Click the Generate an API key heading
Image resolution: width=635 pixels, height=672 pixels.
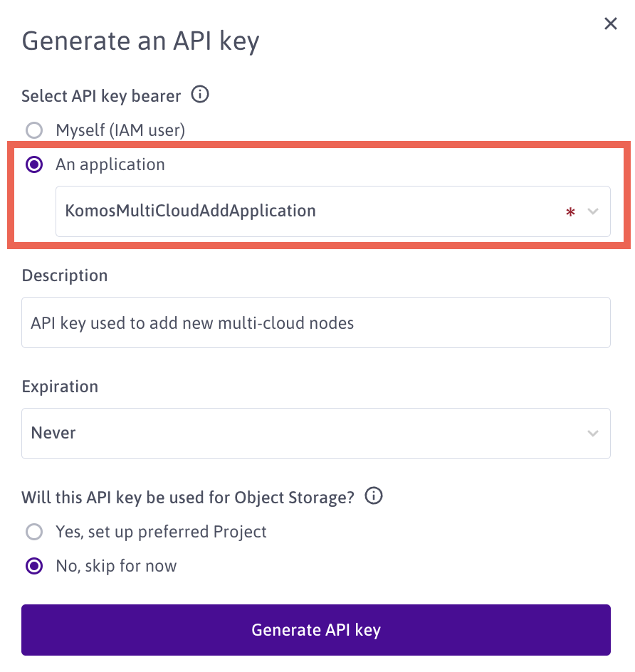coord(140,41)
